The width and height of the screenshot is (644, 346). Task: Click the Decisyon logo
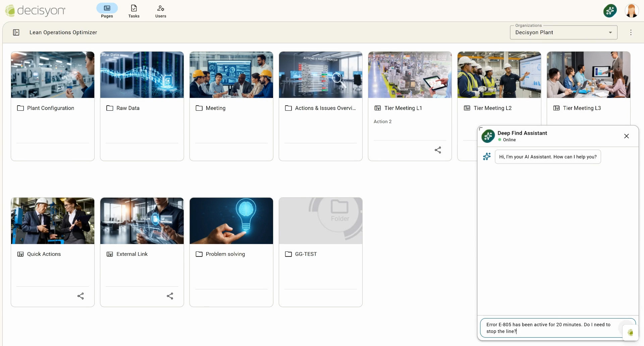coord(35,11)
